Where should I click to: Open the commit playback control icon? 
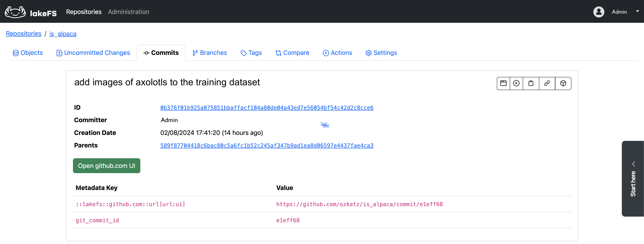(x=517, y=83)
